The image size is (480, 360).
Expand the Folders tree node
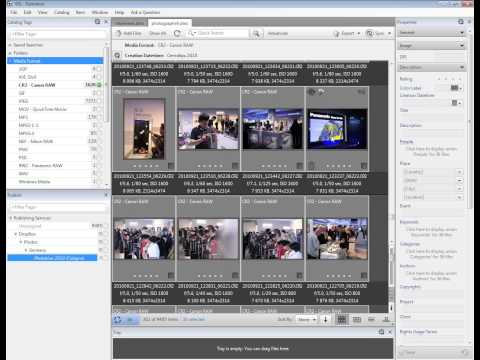[x=10, y=53]
